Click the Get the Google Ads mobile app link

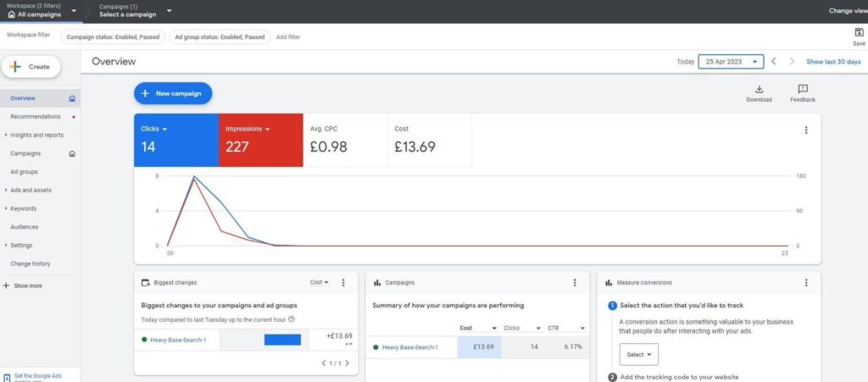[37, 377]
